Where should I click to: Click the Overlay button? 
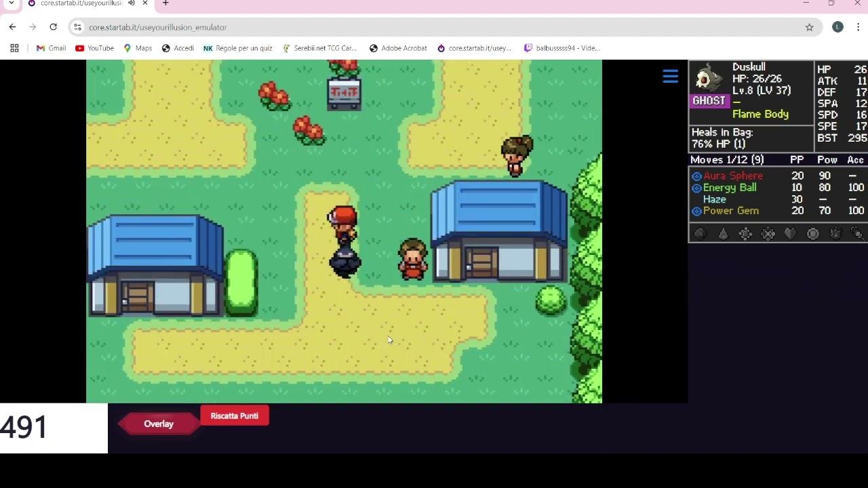pyautogui.click(x=159, y=424)
